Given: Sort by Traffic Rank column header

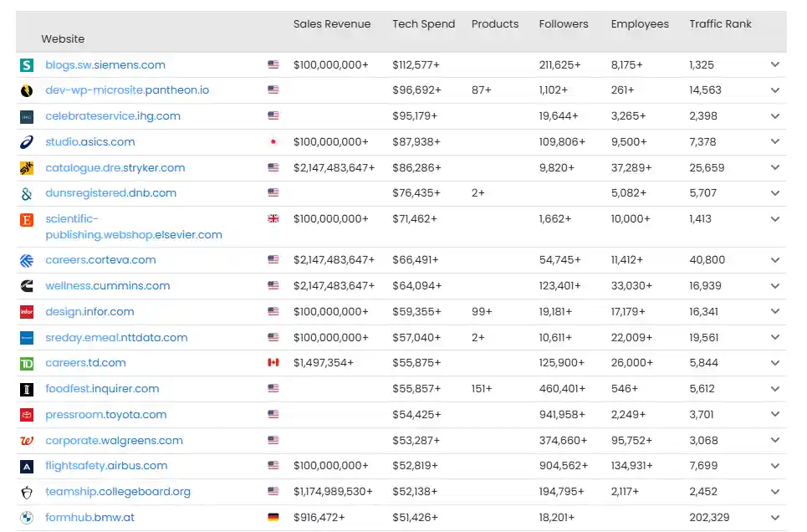Looking at the screenshot, I should pyautogui.click(x=721, y=24).
